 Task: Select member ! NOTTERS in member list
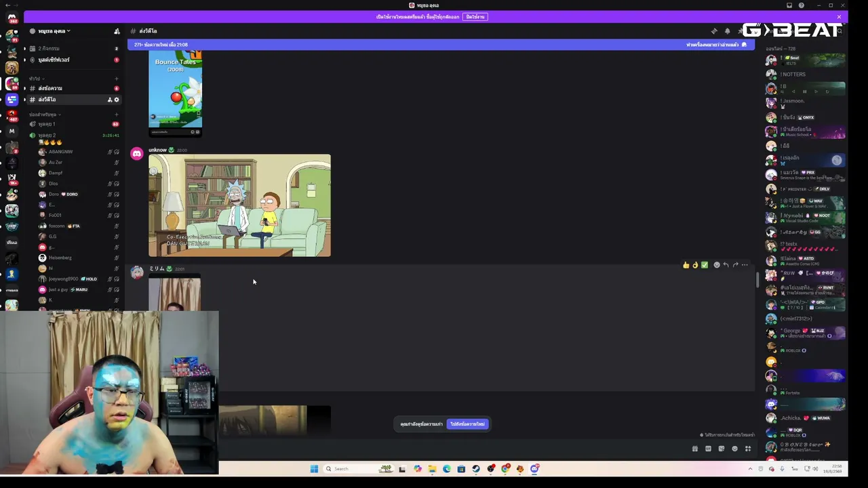pos(806,75)
